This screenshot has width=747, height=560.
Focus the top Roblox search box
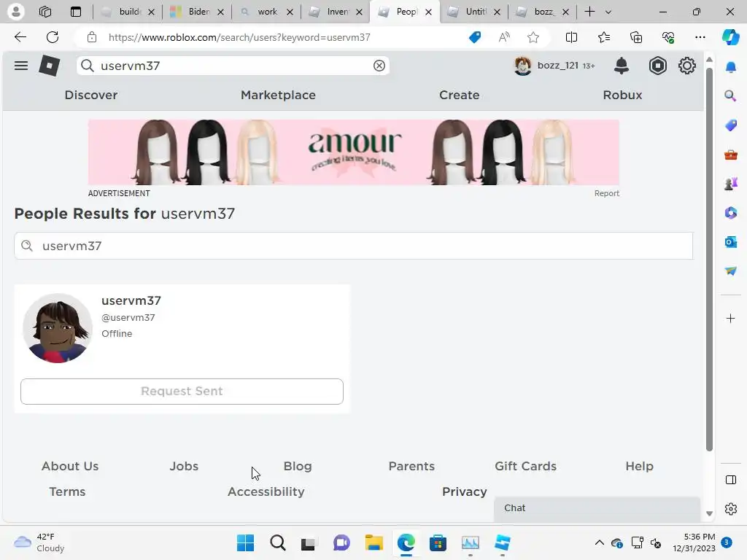click(233, 66)
